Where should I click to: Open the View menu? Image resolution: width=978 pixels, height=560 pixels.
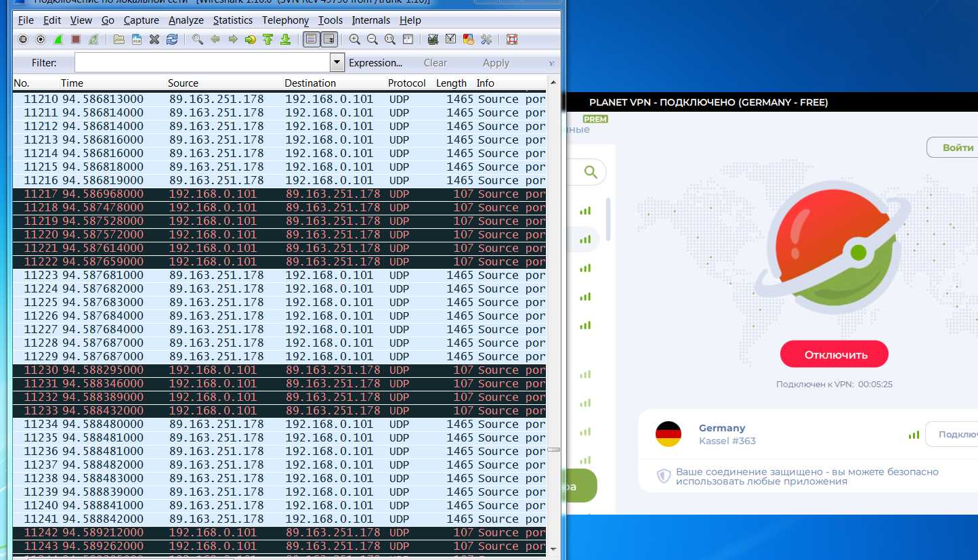click(81, 20)
